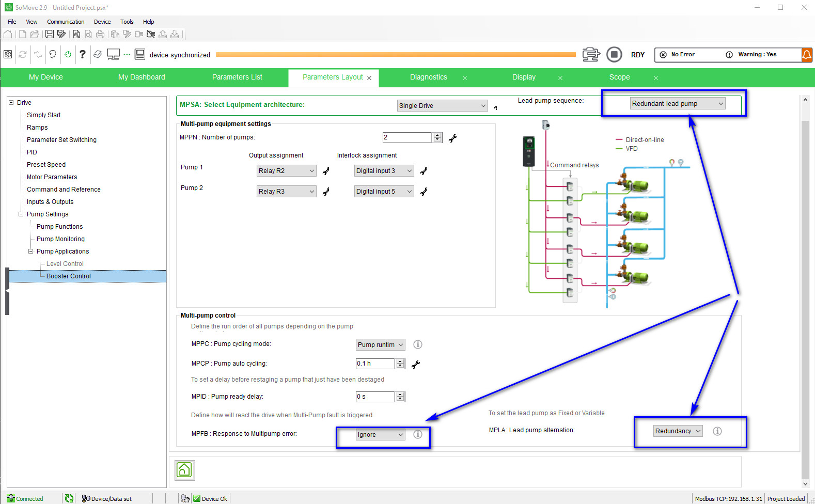Select Booster Control in the tree

pyautogui.click(x=69, y=276)
